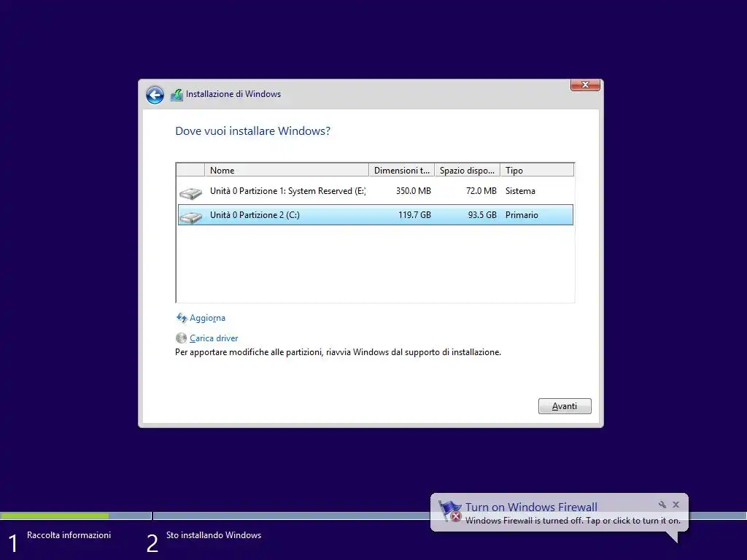Image resolution: width=747 pixels, height=560 pixels.
Task: Click the disc icon beside Carica driver
Action: click(x=181, y=338)
